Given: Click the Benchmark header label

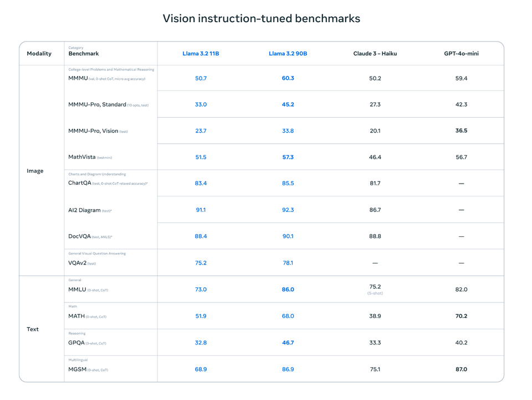Looking at the screenshot, I should (x=84, y=54).
